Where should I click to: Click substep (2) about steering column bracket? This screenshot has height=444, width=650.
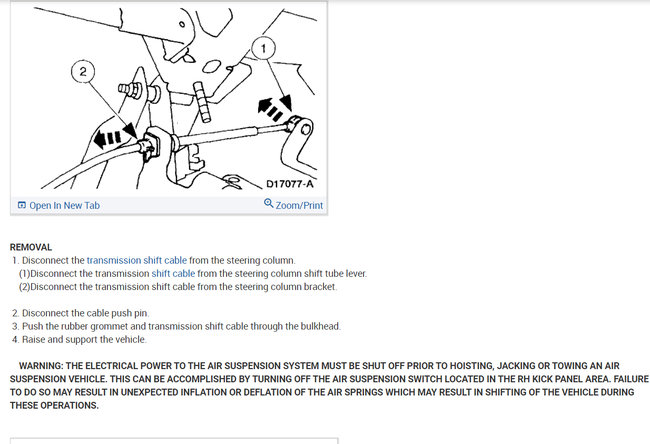(x=178, y=287)
